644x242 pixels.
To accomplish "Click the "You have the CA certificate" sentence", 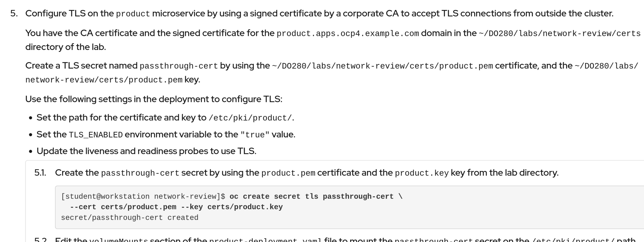I will click(150, 33).
